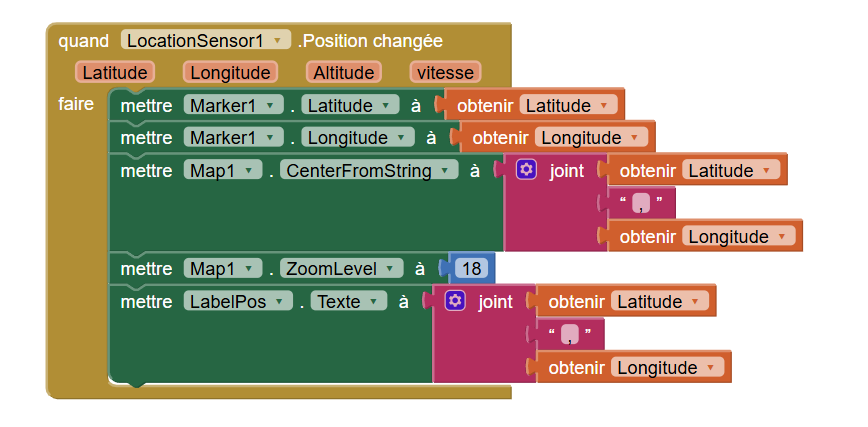Open the variable dropdown of obtenir Latitude in Marker1 Latitude setter
This screenshot has height=427, width=868.
point(605,106)
